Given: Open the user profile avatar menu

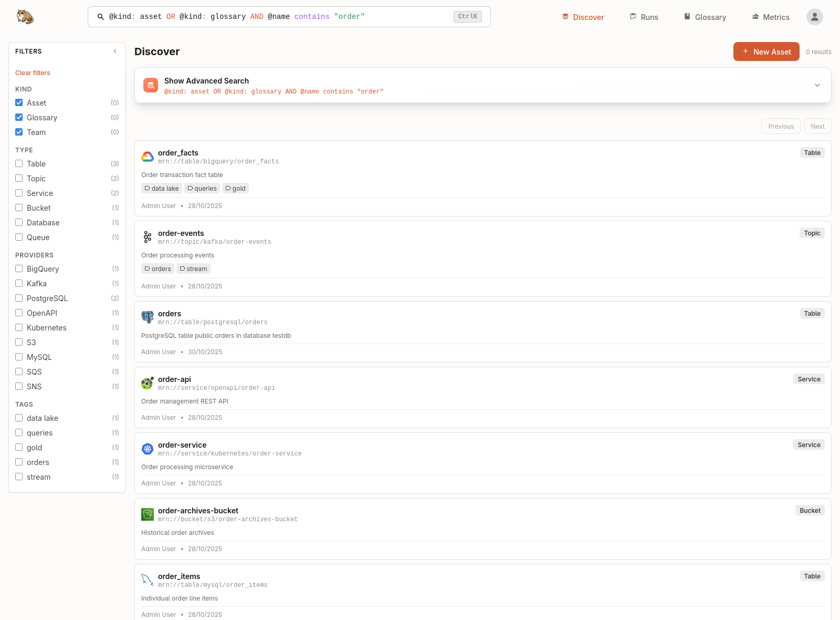Looking at the screenshot, I should pyautogui.click(x=814, y=17).
